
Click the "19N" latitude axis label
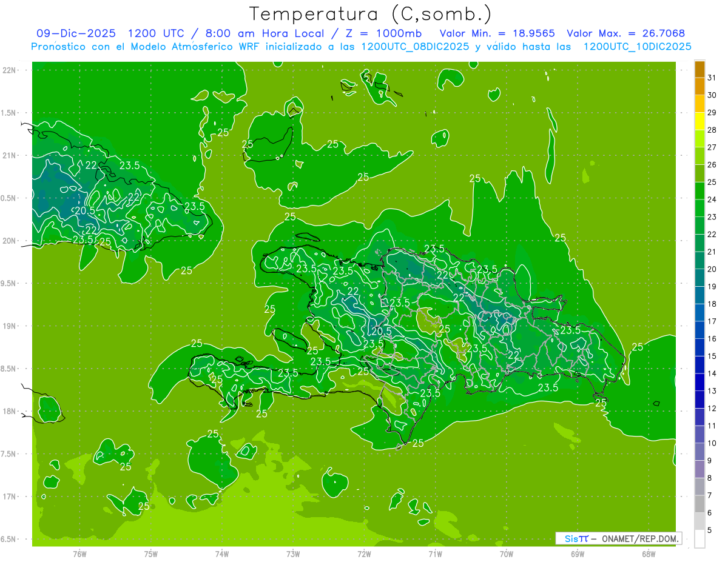click(8, 326)
